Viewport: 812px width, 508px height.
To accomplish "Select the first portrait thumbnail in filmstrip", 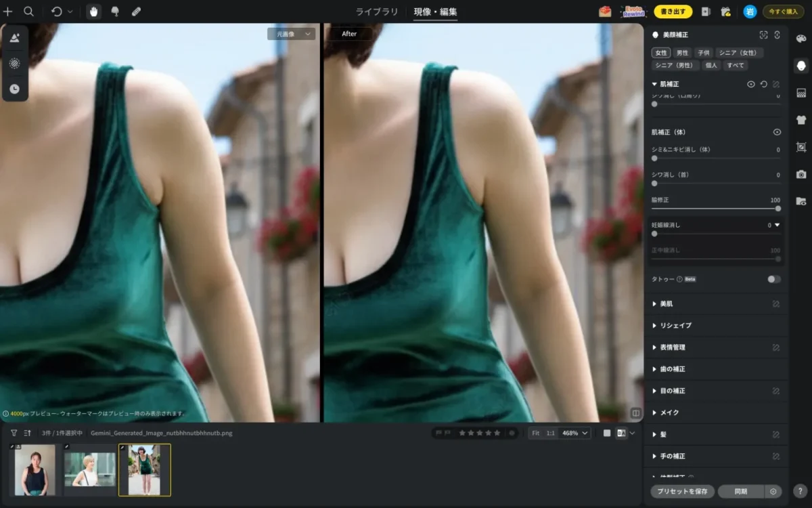I will coord(35,470).
